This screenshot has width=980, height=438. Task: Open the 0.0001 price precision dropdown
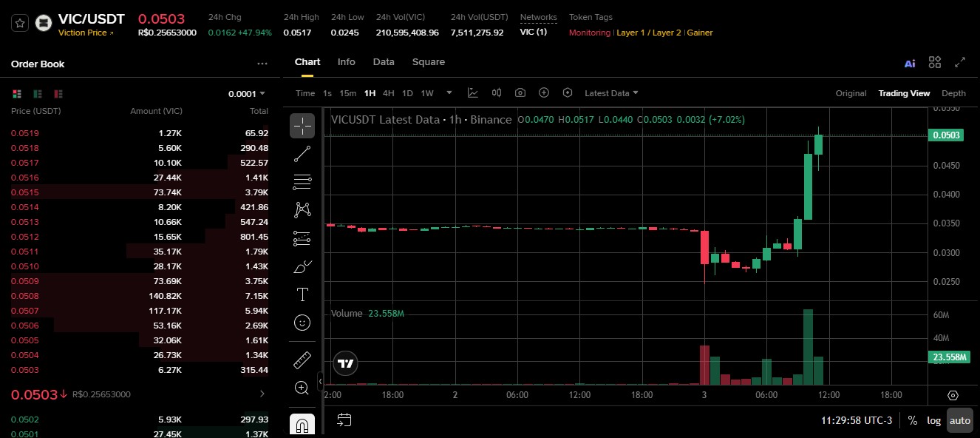(x=247, y=94)
